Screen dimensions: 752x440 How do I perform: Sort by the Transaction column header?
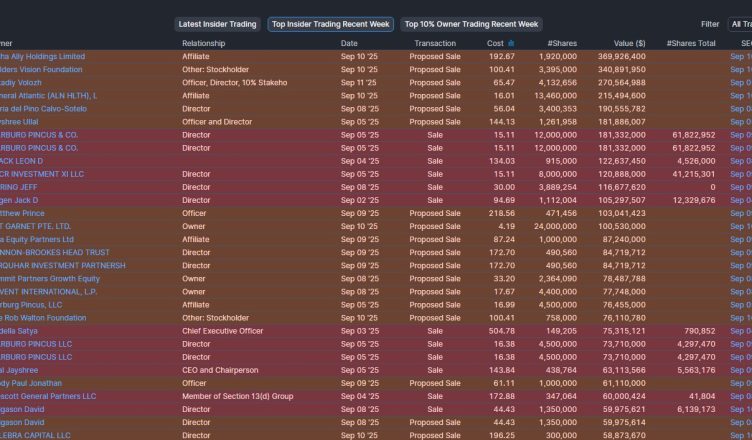click(434, 44)
